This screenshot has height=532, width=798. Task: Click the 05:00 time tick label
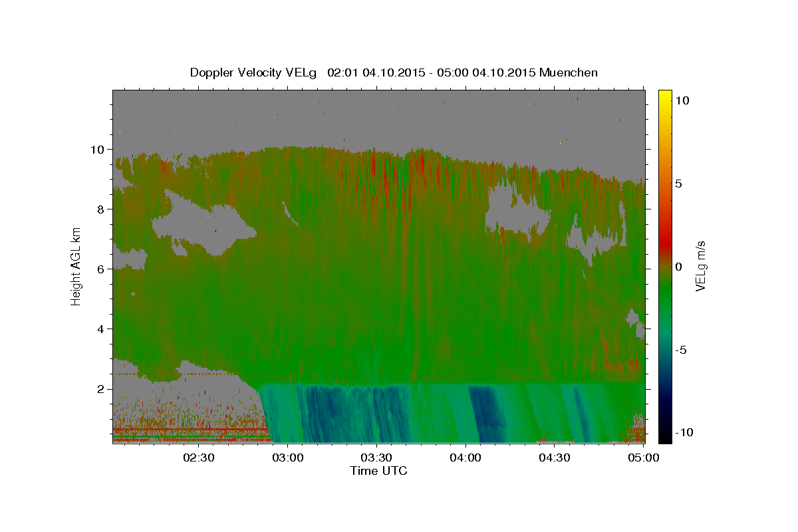642,458
